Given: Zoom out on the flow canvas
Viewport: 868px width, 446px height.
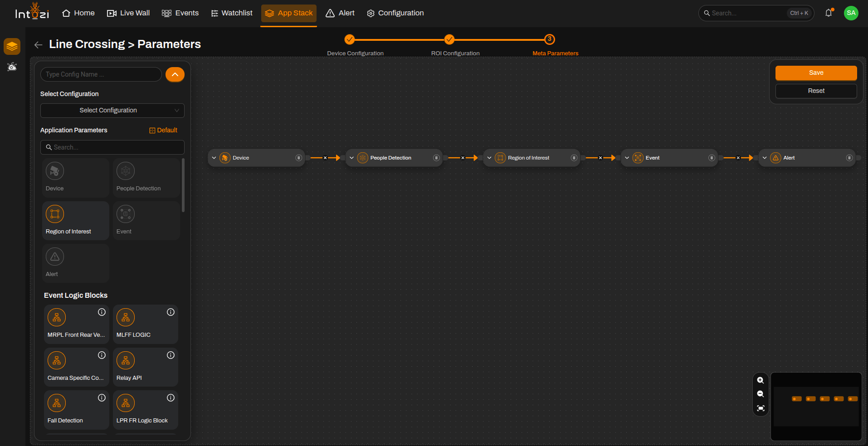Looking at the screenshot, I should coord(761,394).
